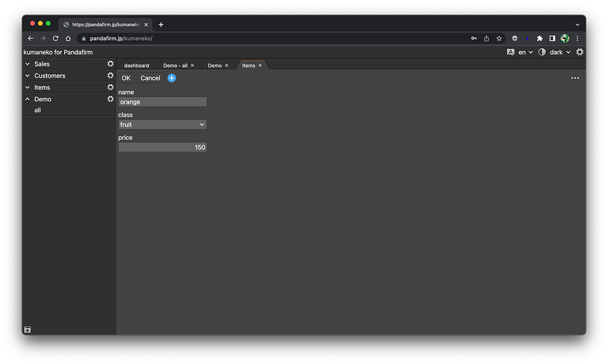This screenshot has width=608, height=364.
Task: Open the three-dot more options menu
Action: point(575,78)
